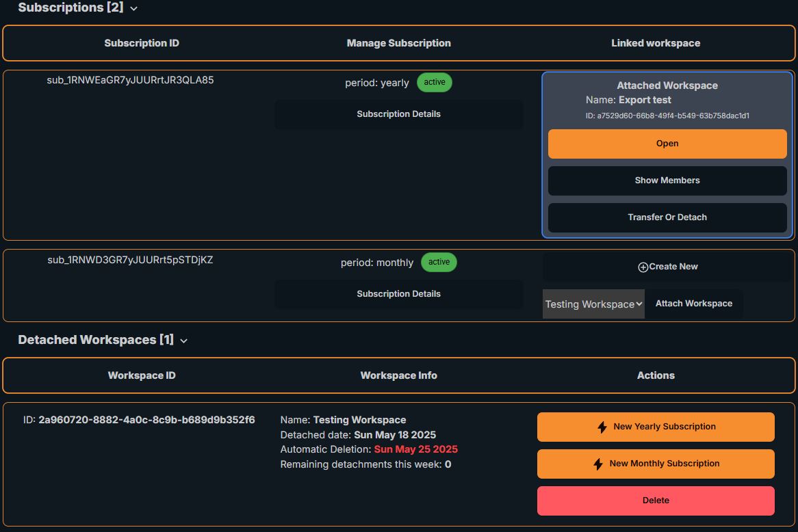
Task: Delete the detached Testing Workspace
Action: [x=655, y=501]
